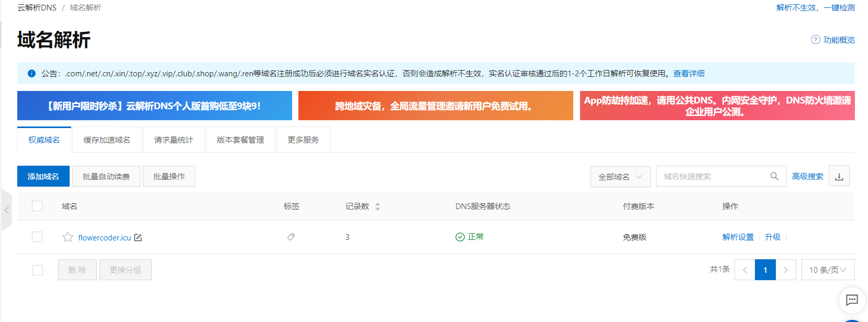Open the 10 条/页 page size dropdown

(828, 270)
